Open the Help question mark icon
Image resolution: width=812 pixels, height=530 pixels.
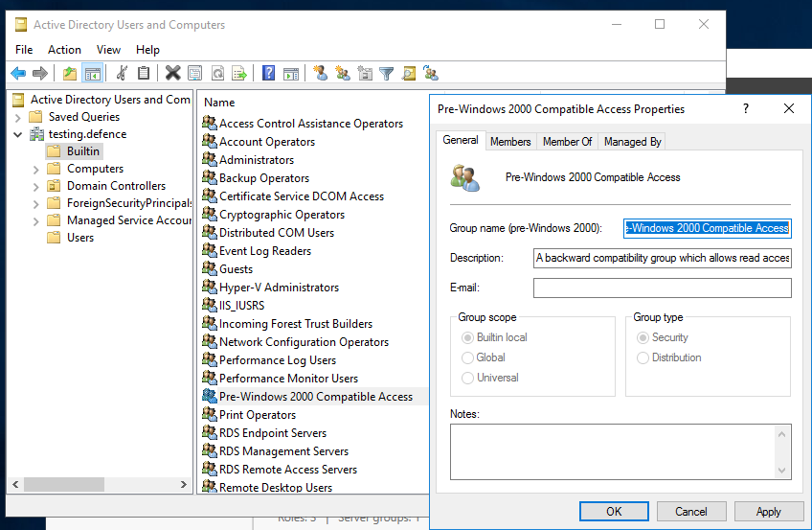point(268,73)
